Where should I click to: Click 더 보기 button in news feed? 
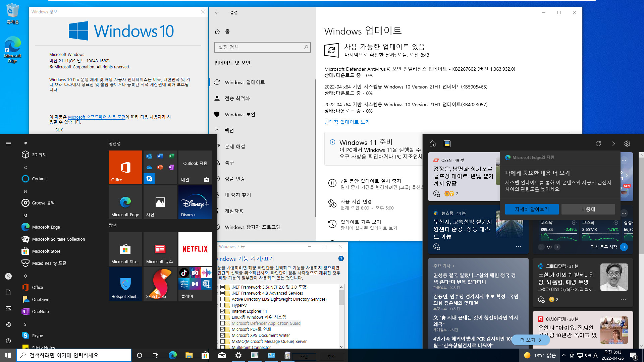click(x=530, y=340)
